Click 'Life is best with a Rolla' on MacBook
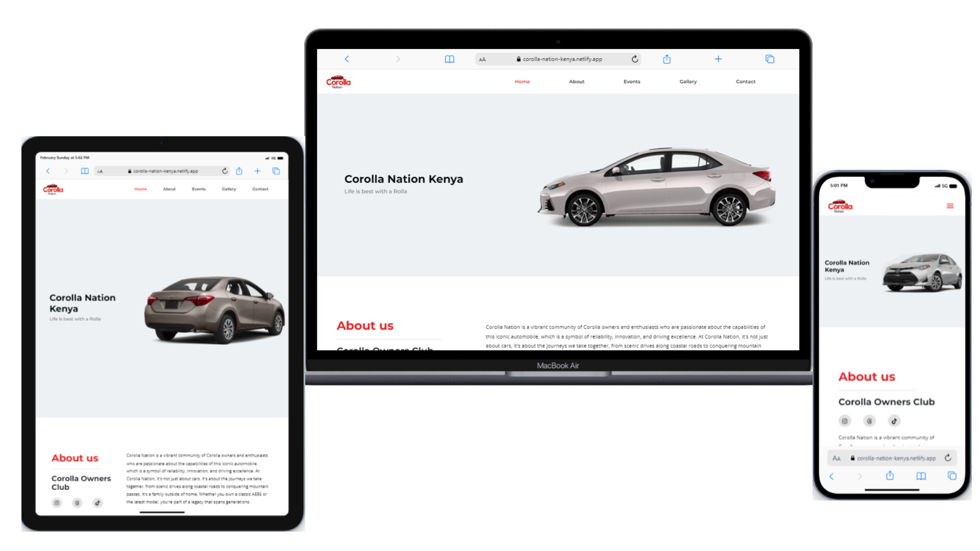 coord(376,191)
